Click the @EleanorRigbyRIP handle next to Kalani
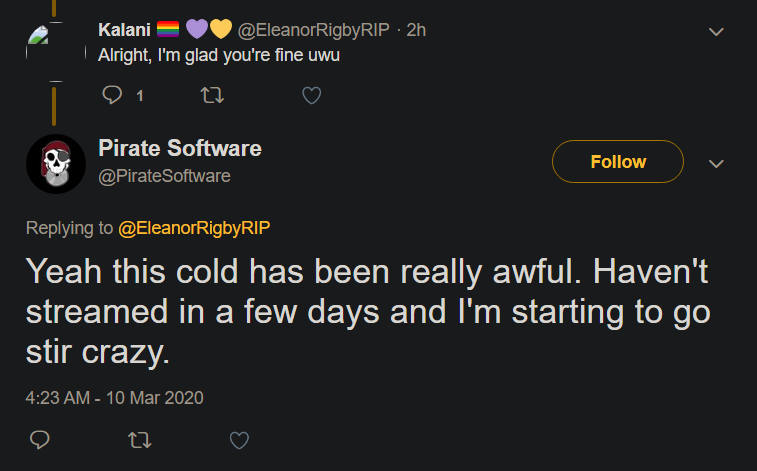 click(x=313, y=30)
